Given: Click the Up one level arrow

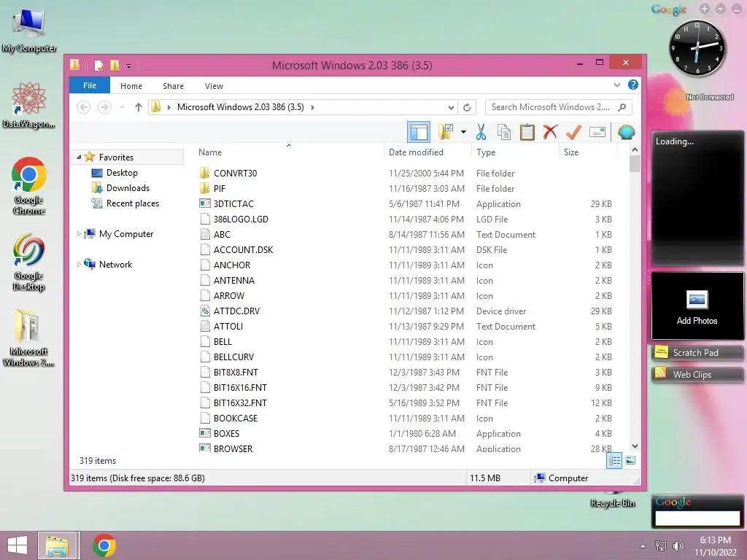Looking at the screenshot, I should click(138, 107).
